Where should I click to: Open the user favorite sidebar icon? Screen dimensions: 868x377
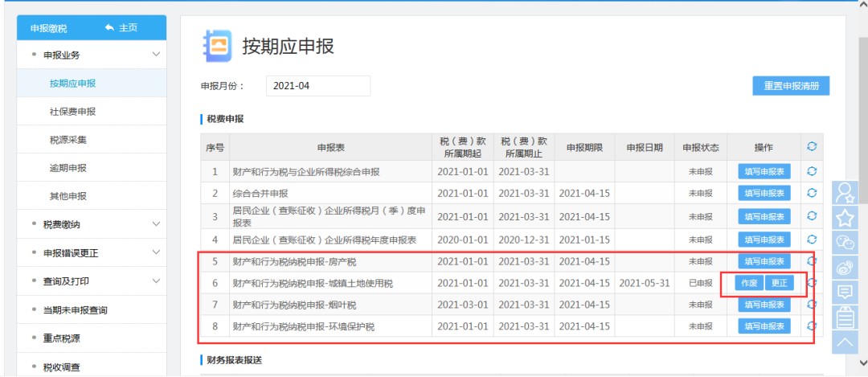point(845,193)
